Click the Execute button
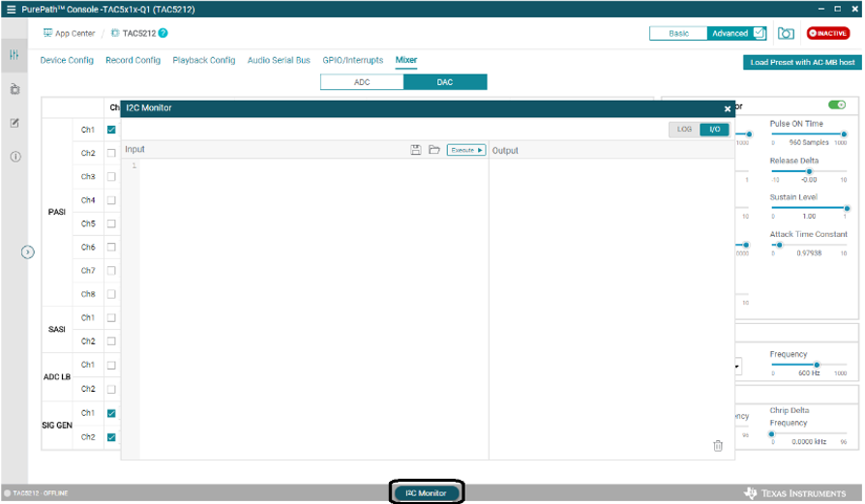 465,150
